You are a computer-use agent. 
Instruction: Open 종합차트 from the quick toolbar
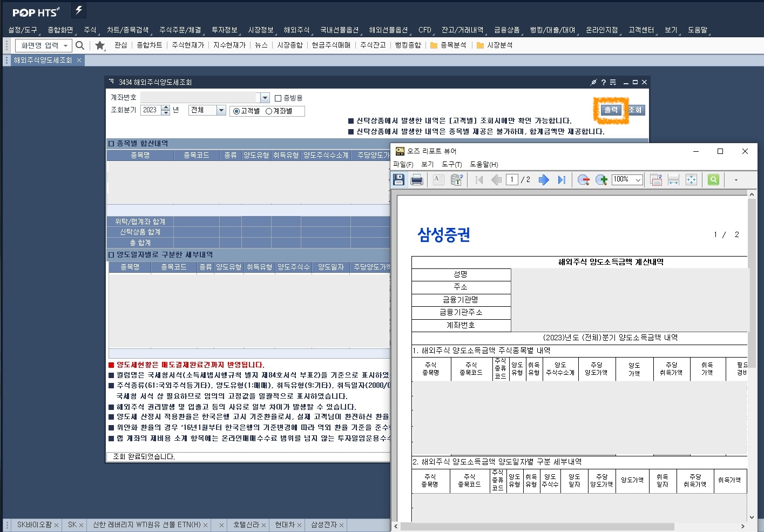[150, 45]
